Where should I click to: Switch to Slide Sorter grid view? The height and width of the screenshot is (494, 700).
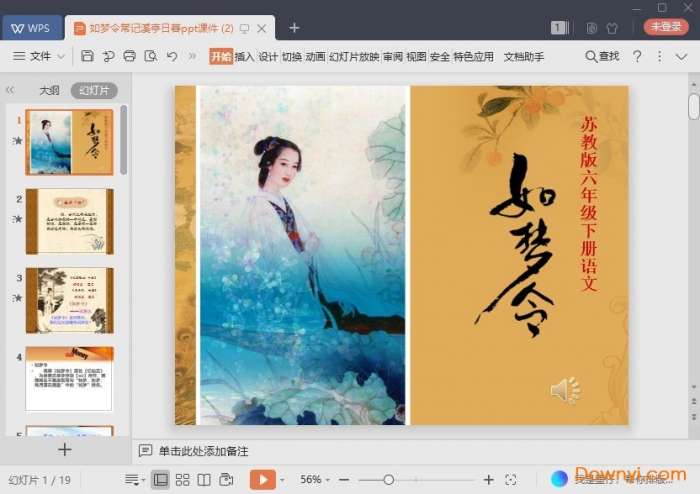click(182, 480)
